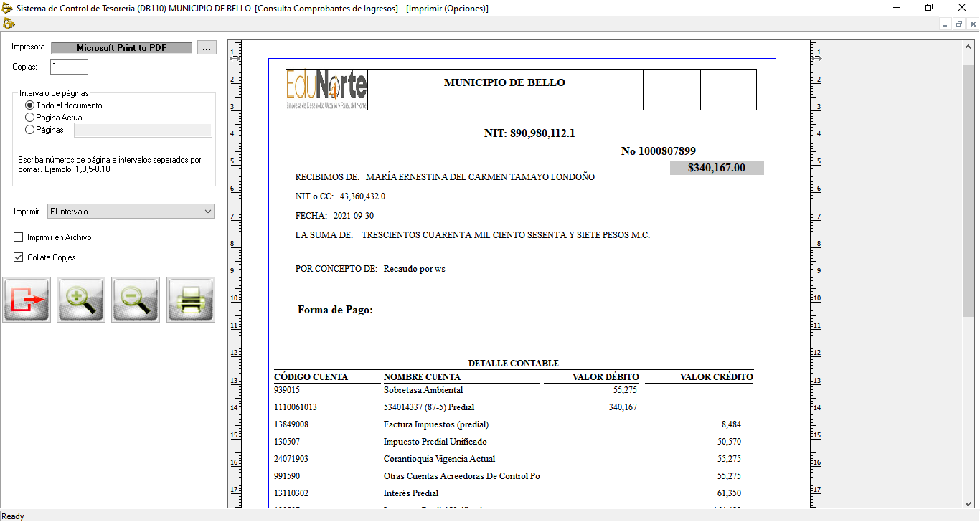Zoom in with the plus magnifier icon
980x522 pixels.
(81, 300)
